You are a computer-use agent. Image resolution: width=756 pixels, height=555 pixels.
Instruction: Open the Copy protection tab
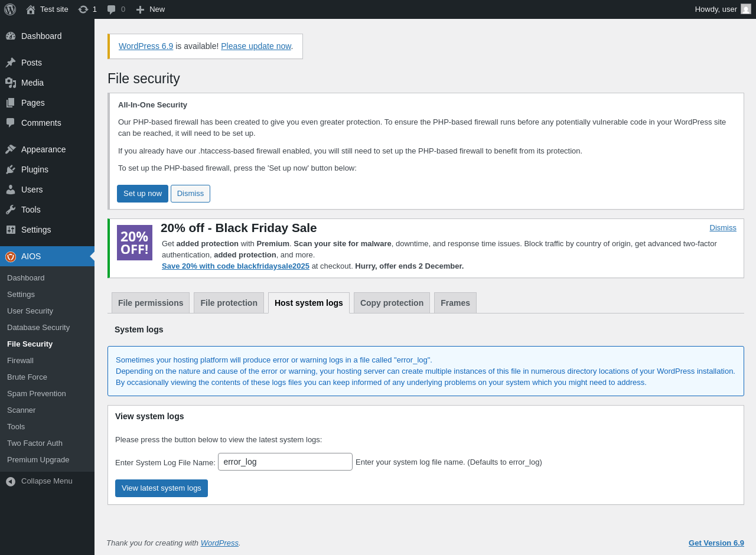392,303
